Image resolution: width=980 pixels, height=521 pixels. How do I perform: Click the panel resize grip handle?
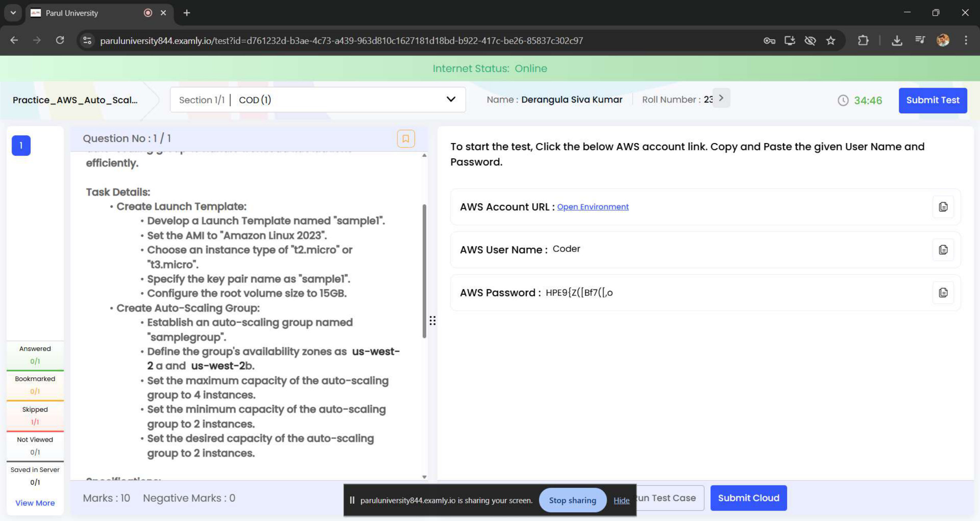[432, 320]
